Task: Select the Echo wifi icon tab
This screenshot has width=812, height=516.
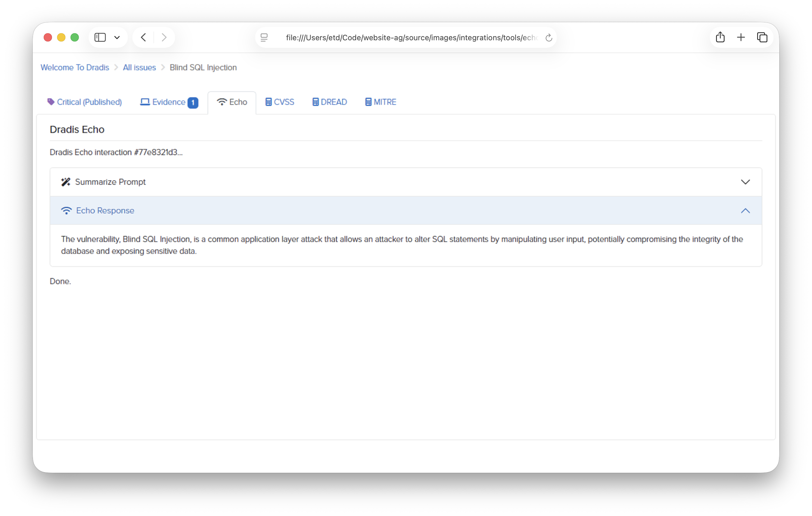Action: pos(222,102)
